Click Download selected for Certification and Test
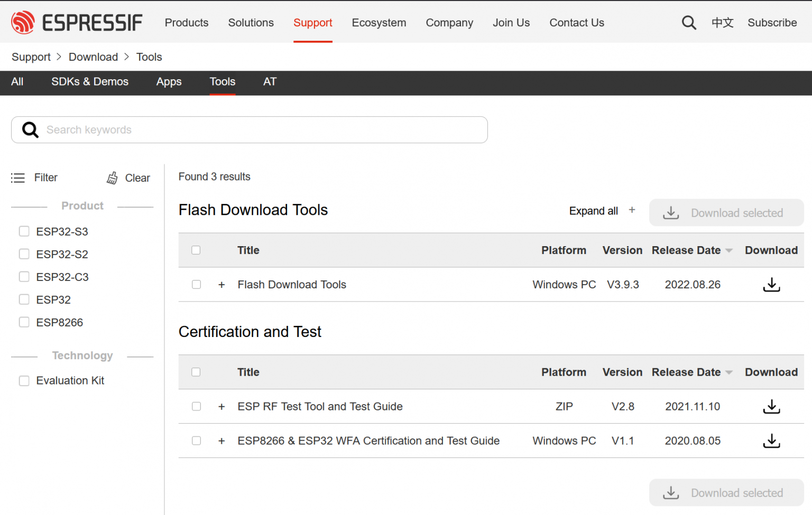Image resolution: width=812 pixels, height=515 pixels. [x=726, y=492]
